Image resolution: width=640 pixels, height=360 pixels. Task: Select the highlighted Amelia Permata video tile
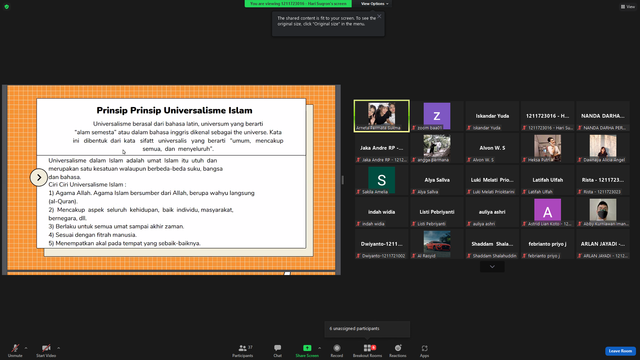pos(382,116)
